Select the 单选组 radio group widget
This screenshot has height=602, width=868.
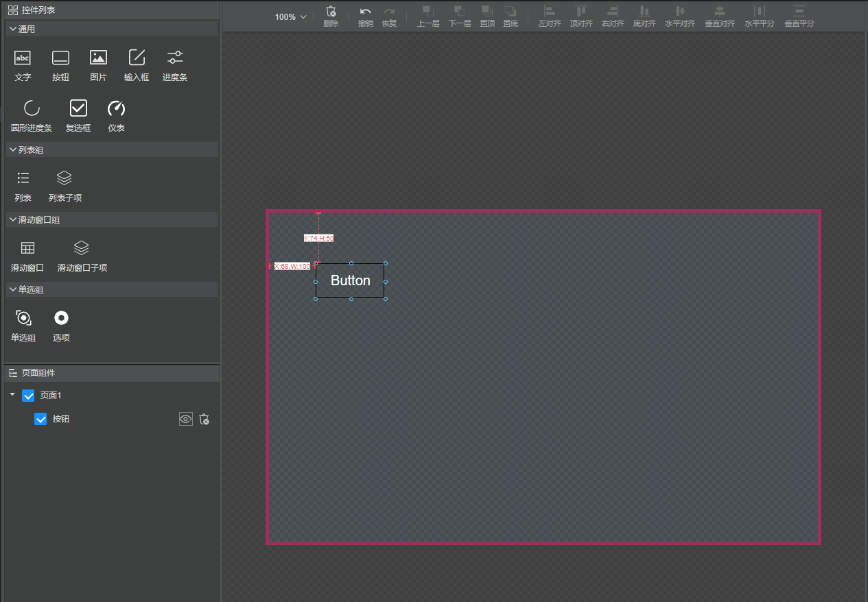pos(23,318)
